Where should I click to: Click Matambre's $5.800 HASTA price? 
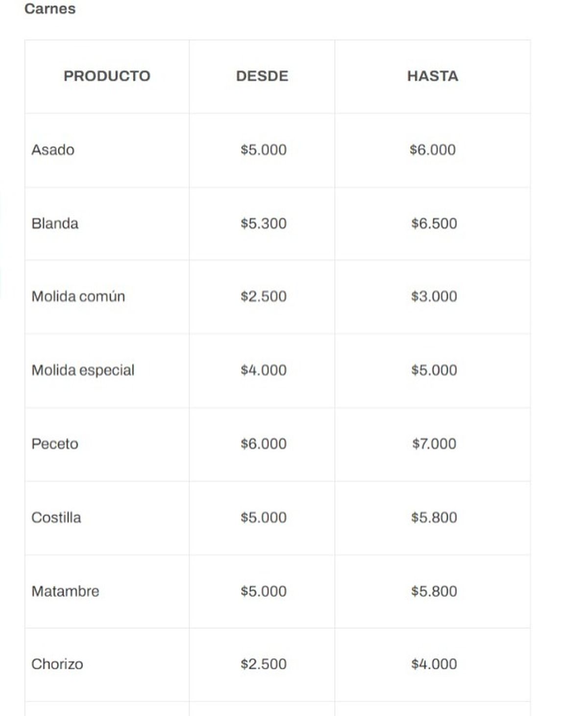434,591
